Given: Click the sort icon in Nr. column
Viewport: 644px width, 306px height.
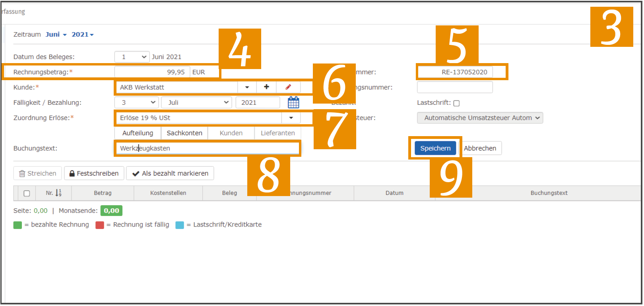Looking at the screenshot, I should coord(58,193).
